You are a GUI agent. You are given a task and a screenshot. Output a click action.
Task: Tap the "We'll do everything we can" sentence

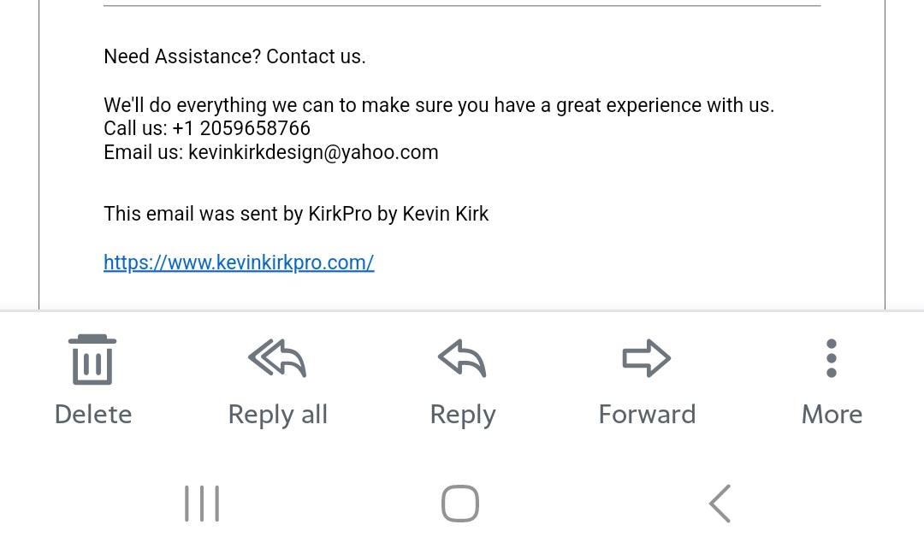[438, 105]
